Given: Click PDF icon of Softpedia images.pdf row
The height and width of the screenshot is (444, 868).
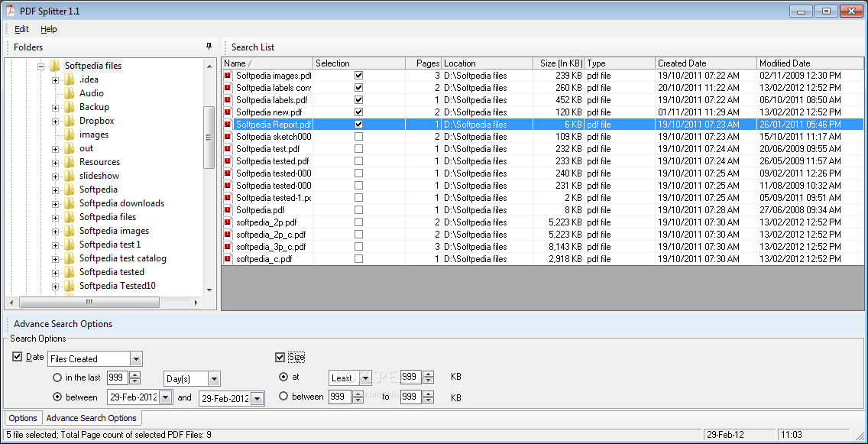Looking at the screenshot, I should (228, 76).
